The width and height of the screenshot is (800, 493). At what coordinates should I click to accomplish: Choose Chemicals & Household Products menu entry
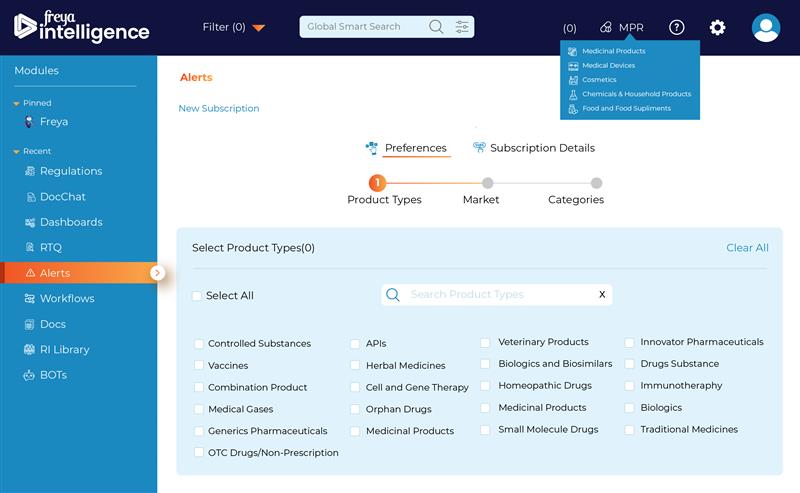click(x=637, y=94)
